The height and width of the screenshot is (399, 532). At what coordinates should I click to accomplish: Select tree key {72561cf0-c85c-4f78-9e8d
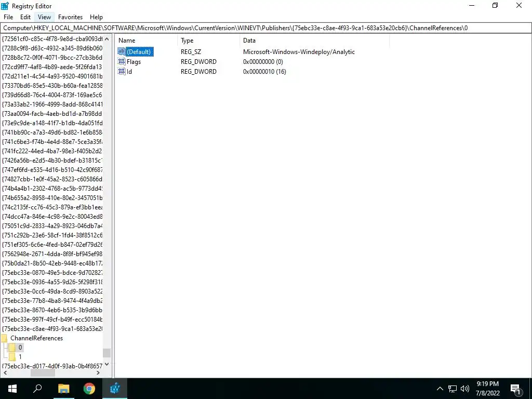(x=52, y=38)
